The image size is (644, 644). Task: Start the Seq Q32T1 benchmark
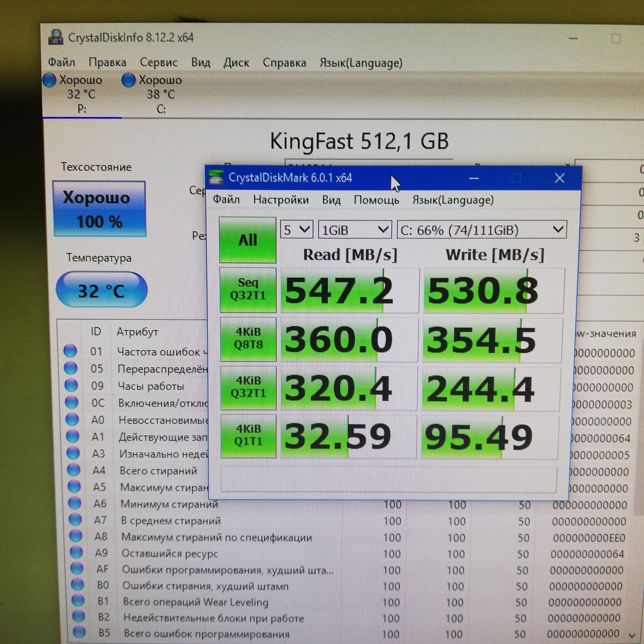pos(248,290)
